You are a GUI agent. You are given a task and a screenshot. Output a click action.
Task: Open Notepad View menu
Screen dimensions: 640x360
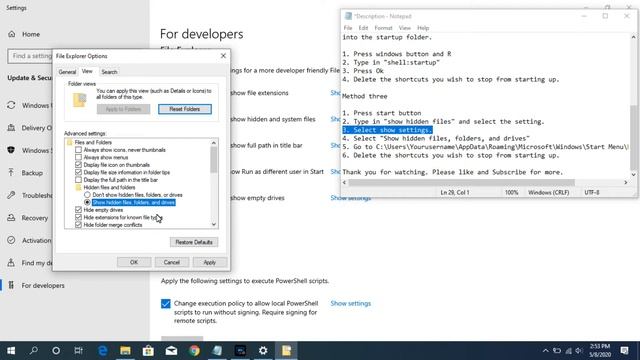(x=404, y=28)
